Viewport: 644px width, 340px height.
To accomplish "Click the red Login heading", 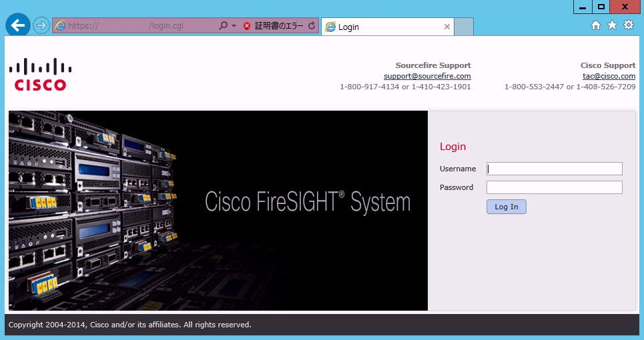I will click(x=452, y=147).
